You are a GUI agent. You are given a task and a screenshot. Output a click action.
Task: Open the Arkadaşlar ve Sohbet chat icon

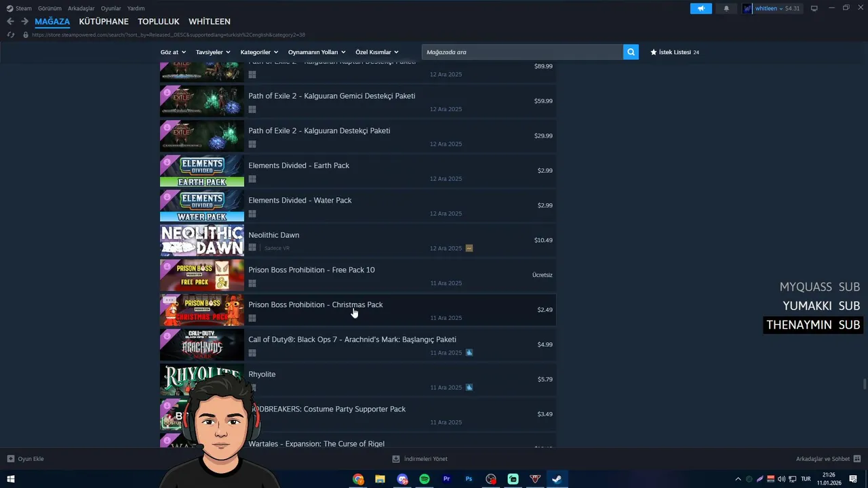coord(857,459)
